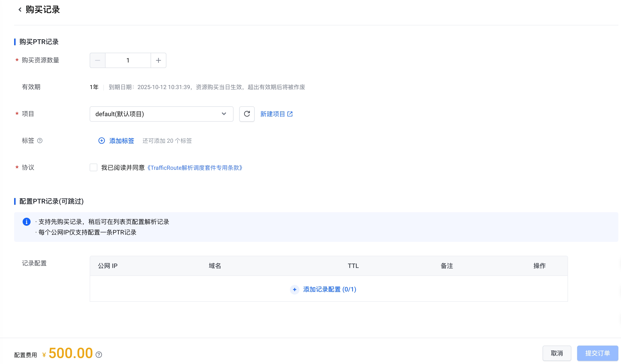
Task: Click the blue info icon in the notice
Action: (27, 222)
